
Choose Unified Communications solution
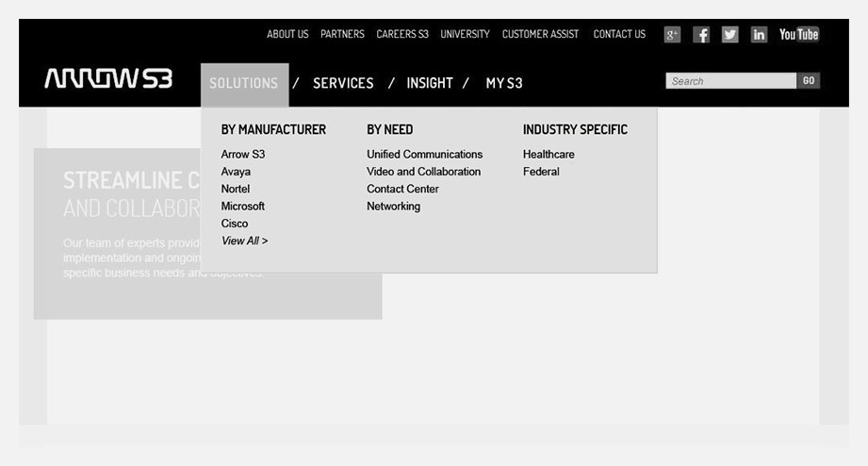pyautogui.click(x=425, y=155)
